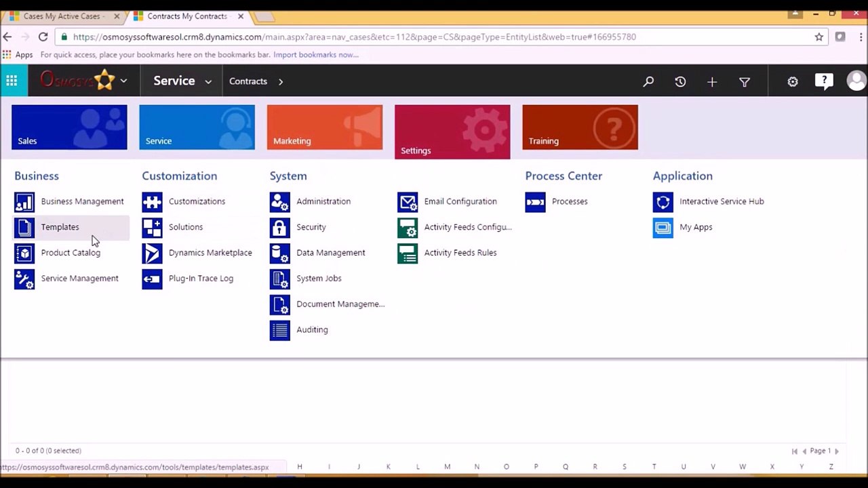The width and height of the screenshot is (868, 488).
Task: Open the Data Management link
Action: pyautogui.click(x=330, y=253)
